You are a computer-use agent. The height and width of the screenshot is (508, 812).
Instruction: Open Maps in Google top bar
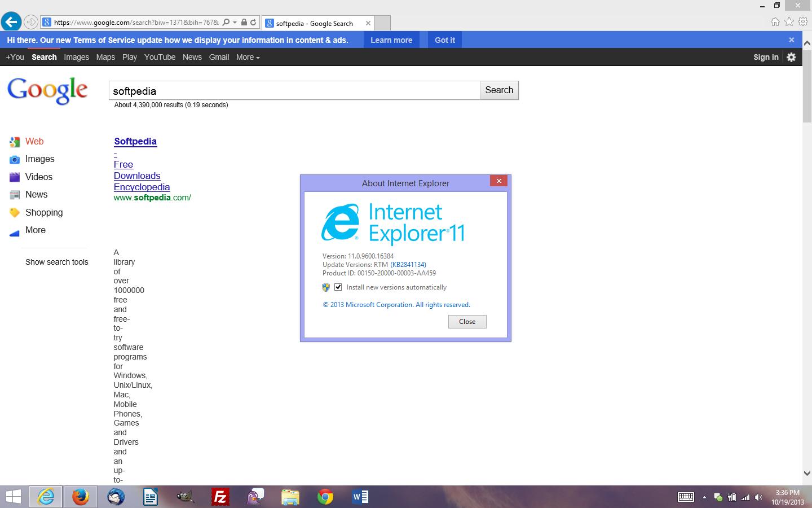105,57
